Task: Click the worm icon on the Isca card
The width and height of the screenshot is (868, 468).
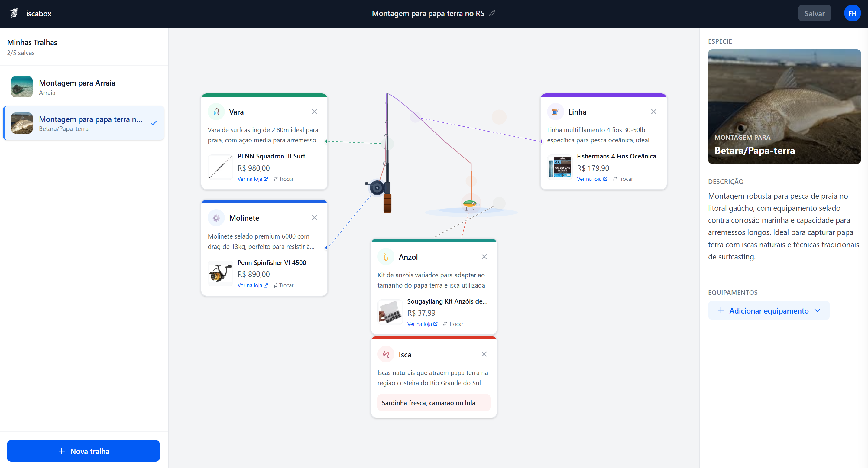Action: (386, 354)
